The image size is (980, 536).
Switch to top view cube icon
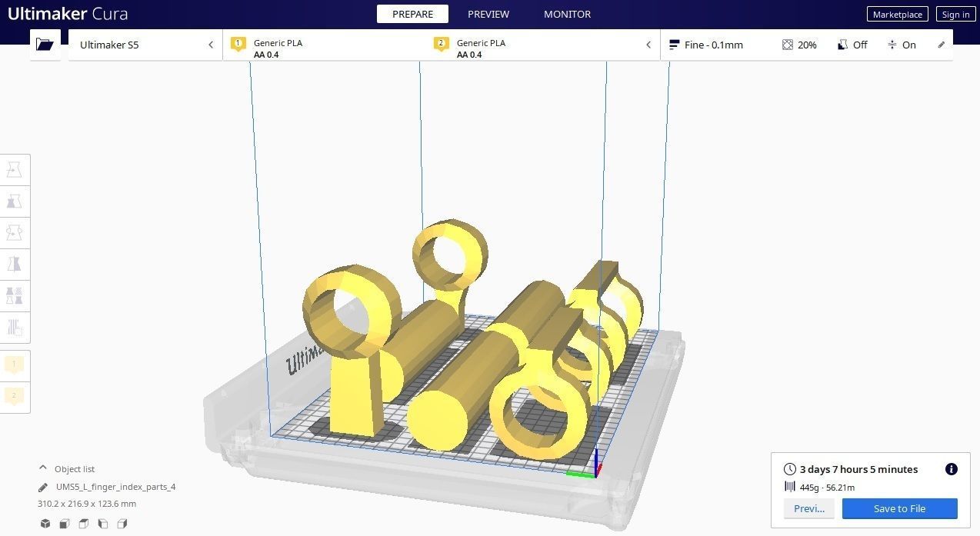[84, 524]
